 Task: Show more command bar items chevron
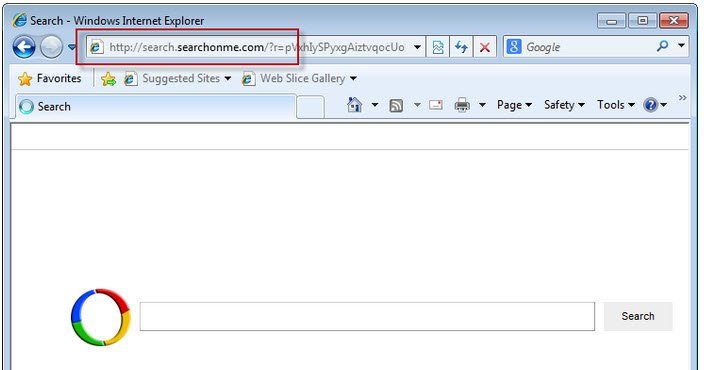pos(682,97)
